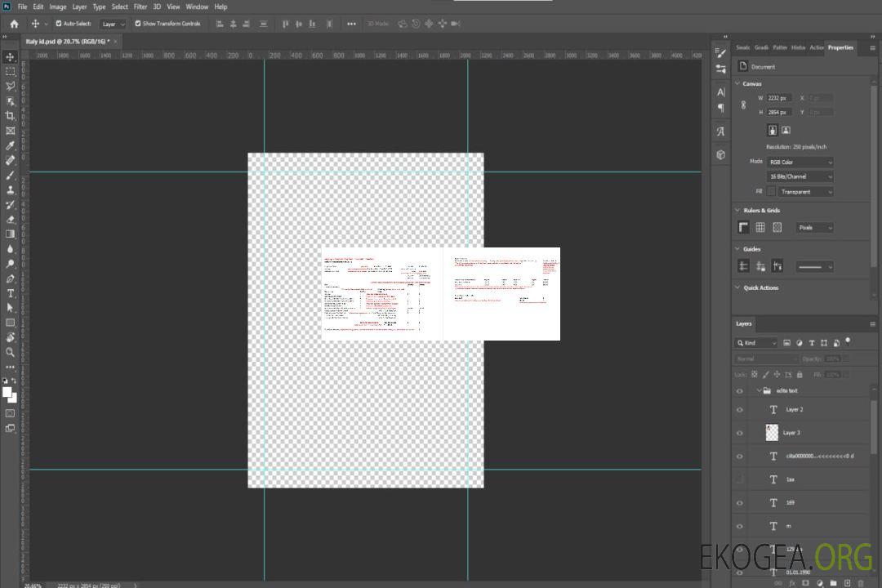
Task: Hide Layer 2 using its eye icon
Action: coord(740,410)
